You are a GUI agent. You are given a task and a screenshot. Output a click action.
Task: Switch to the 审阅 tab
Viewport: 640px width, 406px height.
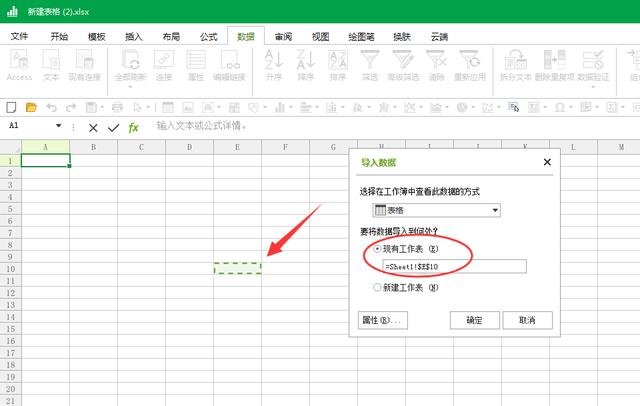[283, 36]
